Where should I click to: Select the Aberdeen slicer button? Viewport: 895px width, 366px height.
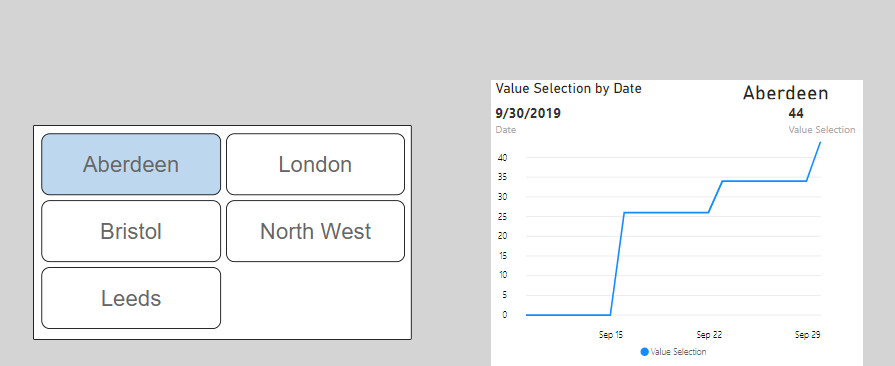131,164
